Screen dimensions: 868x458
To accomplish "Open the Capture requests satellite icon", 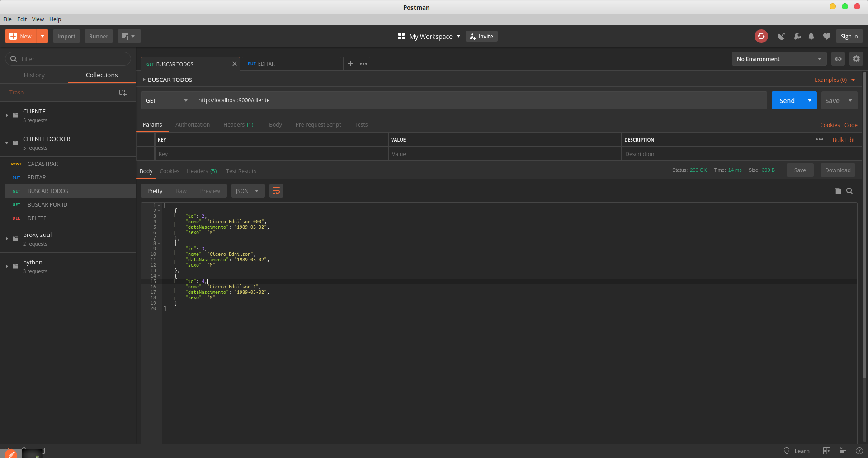I will pyautogui.click(x=782, y=36).
